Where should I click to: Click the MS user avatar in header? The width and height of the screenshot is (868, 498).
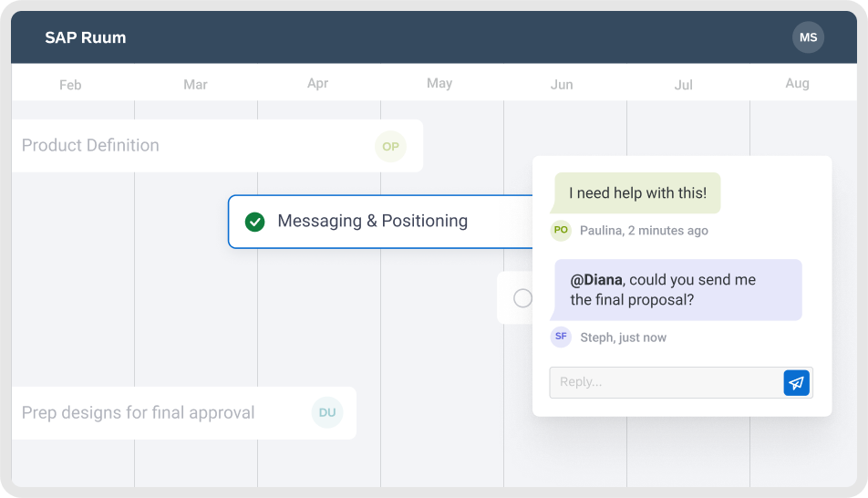click(808, 37)
